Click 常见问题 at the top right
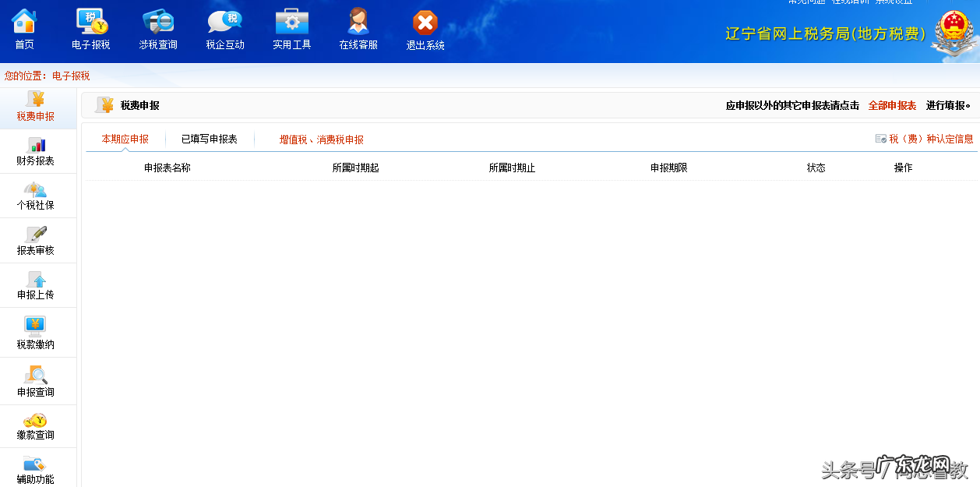The width and height of the screenshot is (980, 487). pos(806,3)
